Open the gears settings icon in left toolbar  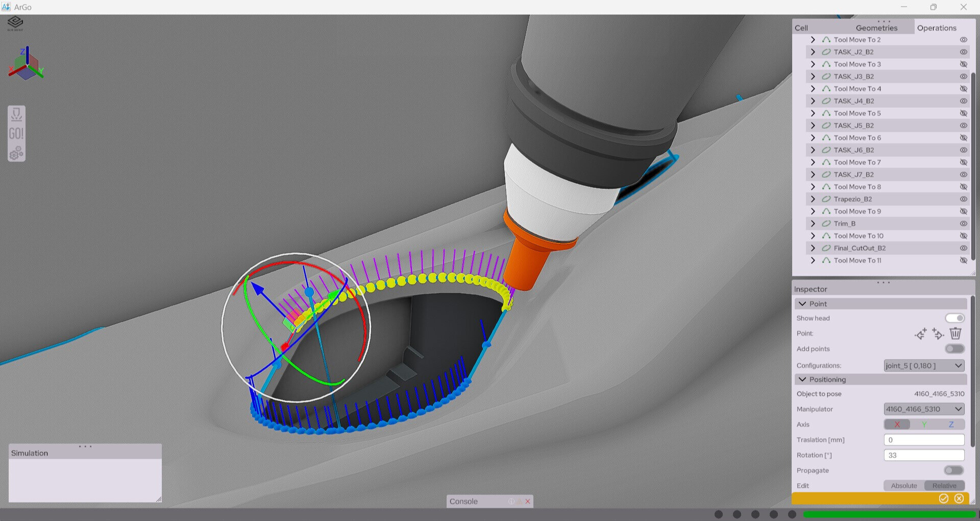[x=16, y=153]
